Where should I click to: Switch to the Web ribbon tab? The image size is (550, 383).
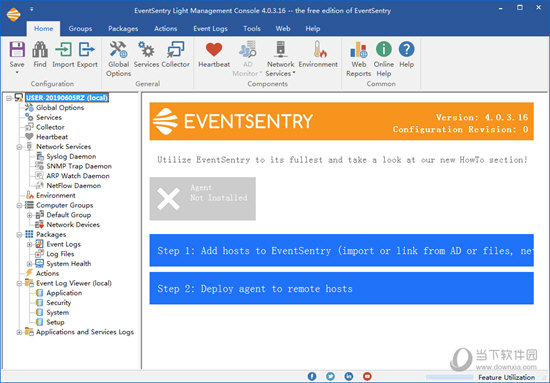[x=283, y=29]
